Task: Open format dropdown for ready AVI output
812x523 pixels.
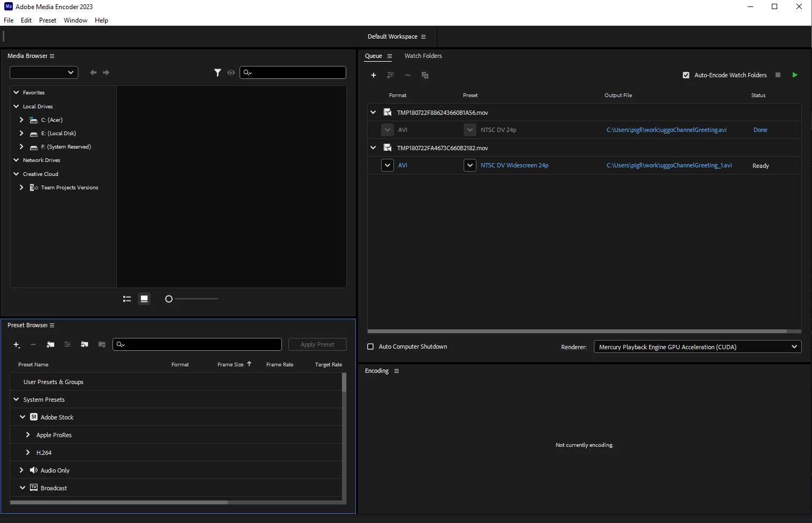Action: (388, 165)
